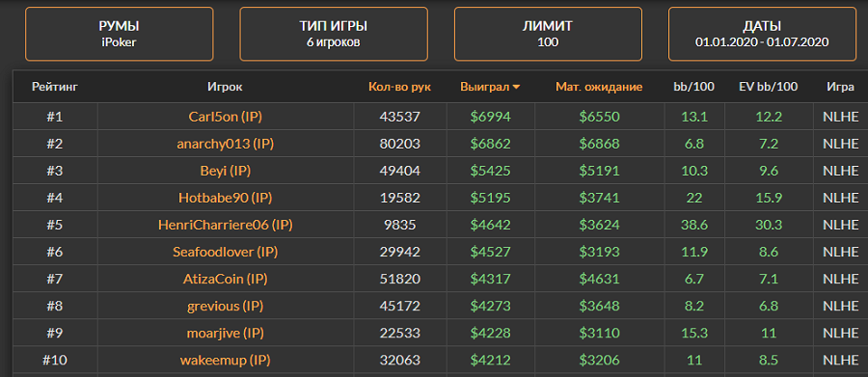868x377 pixels.
Task: Click the sort arrow next to Выиграл
Action: pyautogui.click(x=516, y=87)
